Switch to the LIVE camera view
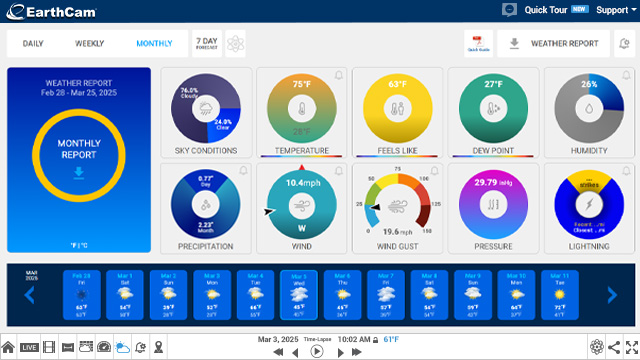The image size is (640, 360). 29,347
